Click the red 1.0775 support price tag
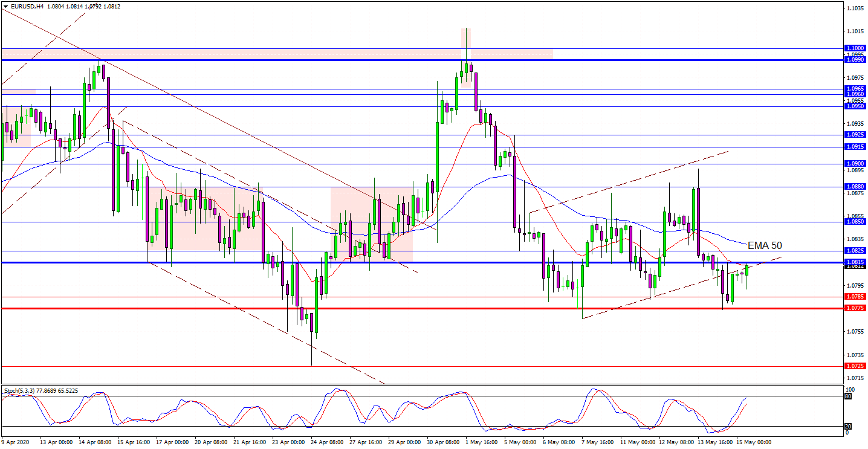 [855, 308]
